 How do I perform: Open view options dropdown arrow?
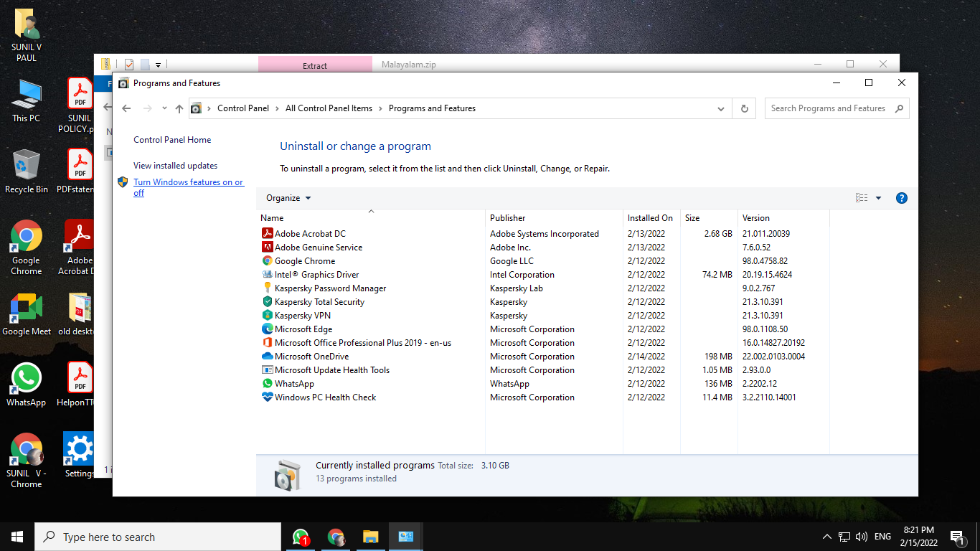(x=878, y=198)
